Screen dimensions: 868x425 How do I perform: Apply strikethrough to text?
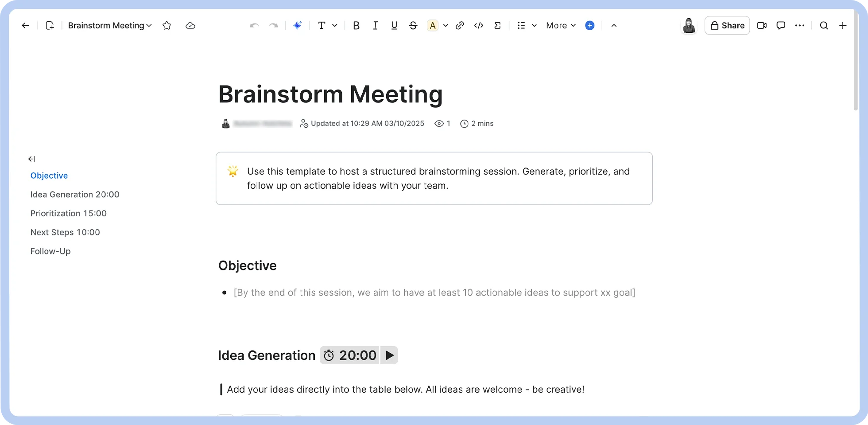point(413,25)
